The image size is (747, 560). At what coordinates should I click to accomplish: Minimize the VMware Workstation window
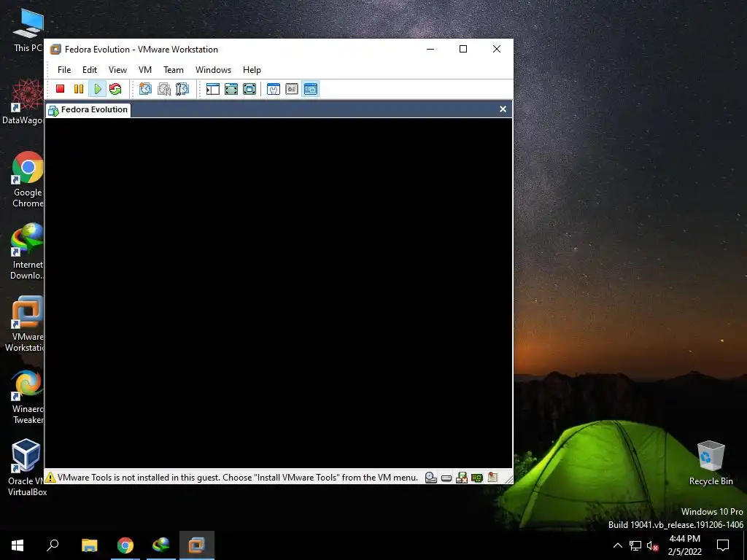point(430,49)
